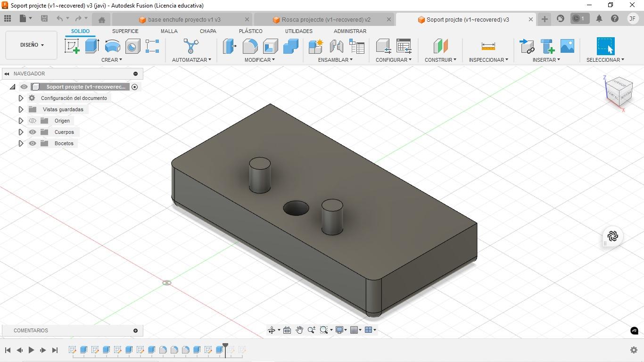
Task: Open the Data Panel grid icon
Action: tap(8, 18)
